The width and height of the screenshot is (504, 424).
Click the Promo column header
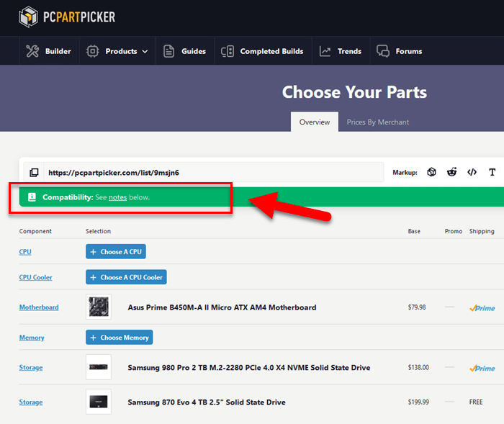click(453, 231)
